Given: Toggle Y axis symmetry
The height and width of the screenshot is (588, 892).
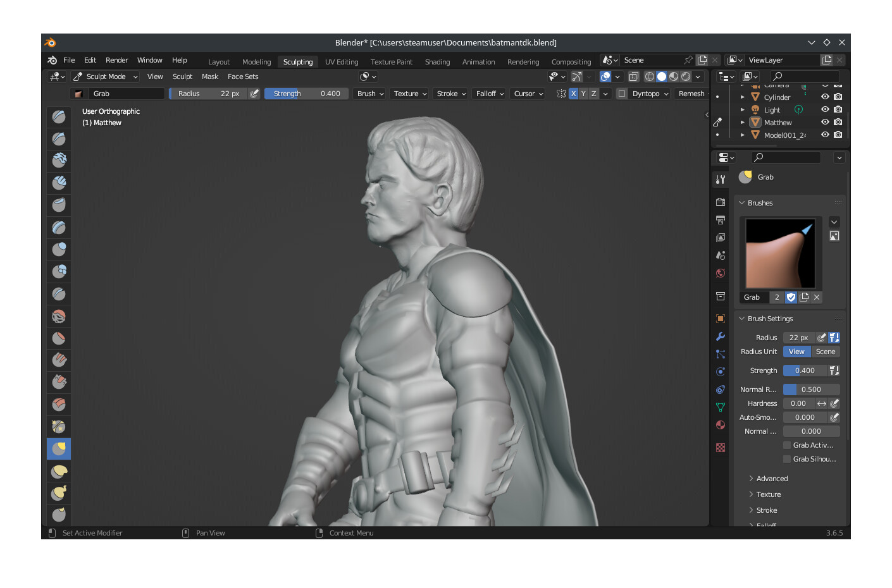Looking at the screenshot, I should (583, 94).
